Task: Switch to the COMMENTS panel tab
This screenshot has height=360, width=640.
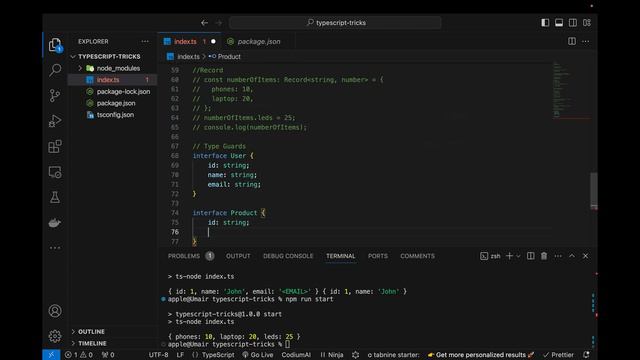Action: pyautogui.click(x=417, y=256)
